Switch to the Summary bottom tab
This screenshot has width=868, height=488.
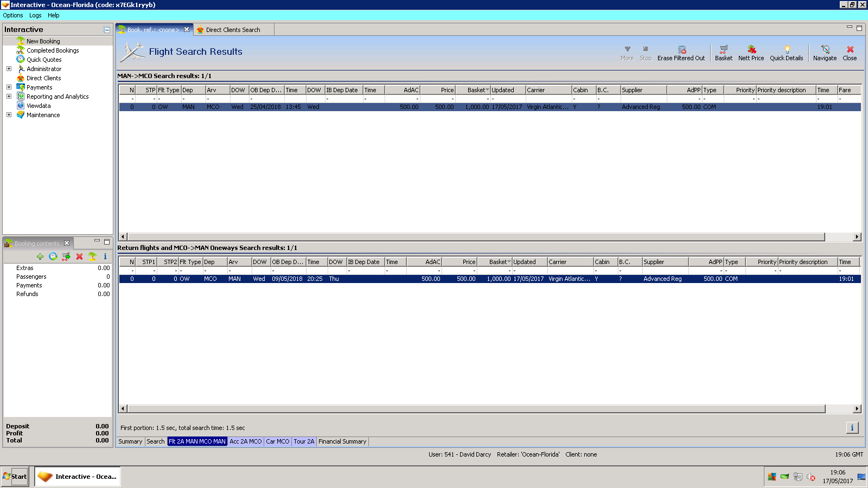pyautogui.click(x=130, y=441)
